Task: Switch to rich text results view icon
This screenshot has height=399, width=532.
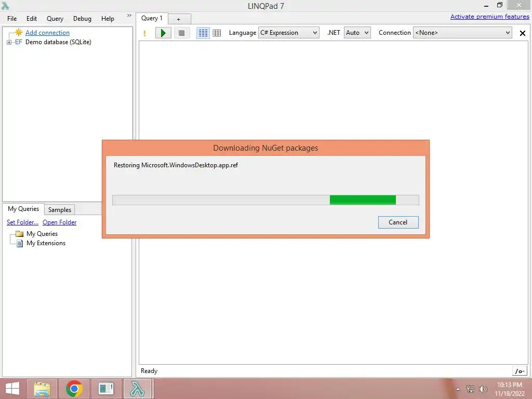Action: point(203,33)
